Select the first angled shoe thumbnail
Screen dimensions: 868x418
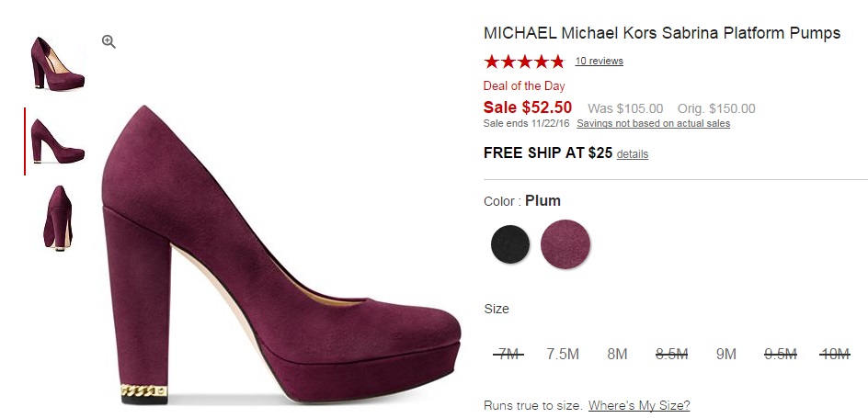pos(57,63)
